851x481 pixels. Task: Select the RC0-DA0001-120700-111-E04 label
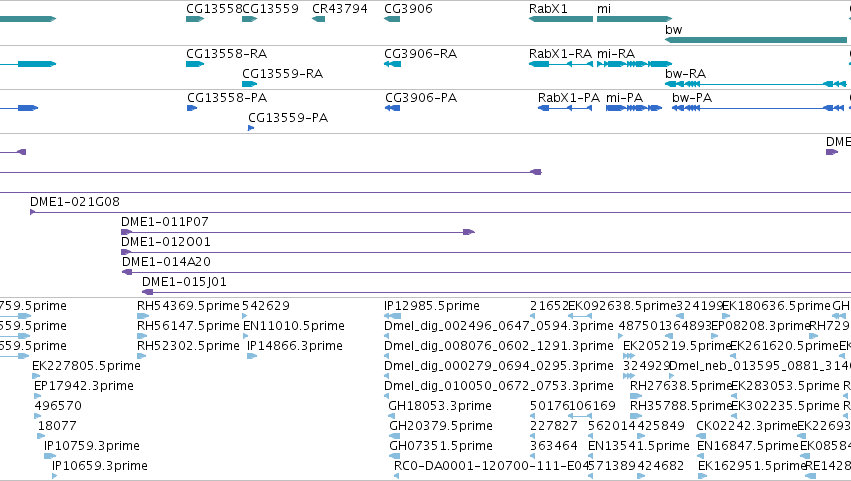(492, 467)
